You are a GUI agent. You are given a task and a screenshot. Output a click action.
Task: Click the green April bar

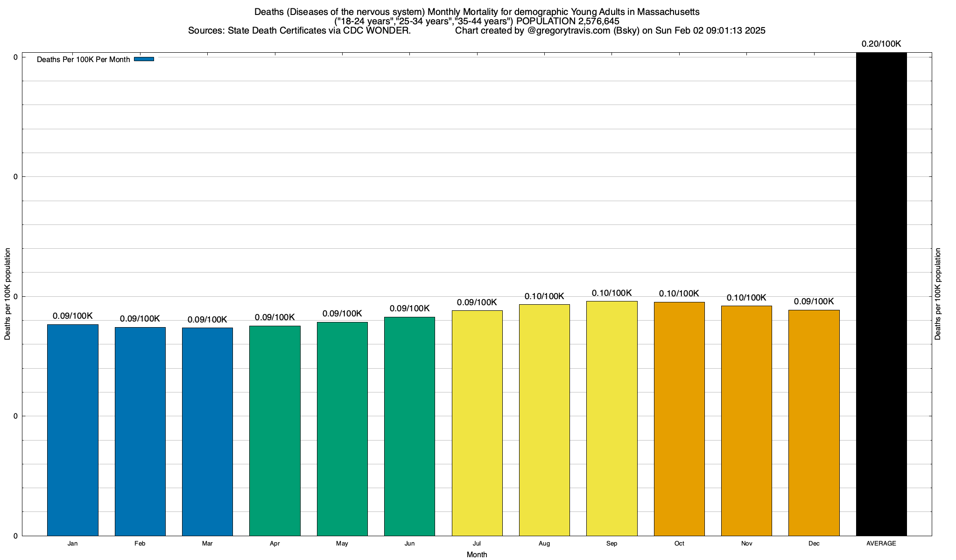click(x=275, y=430)
